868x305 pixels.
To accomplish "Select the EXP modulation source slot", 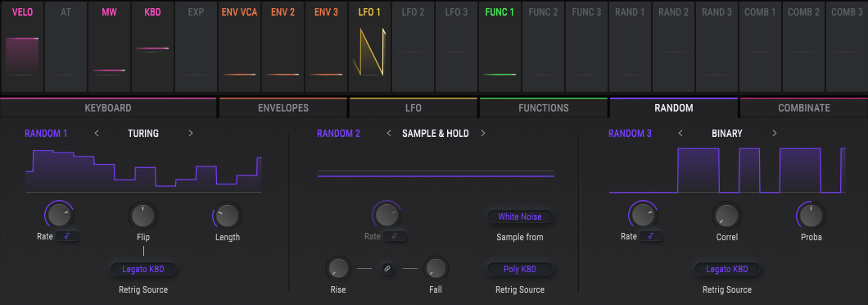I will click(x=196, y=47).
